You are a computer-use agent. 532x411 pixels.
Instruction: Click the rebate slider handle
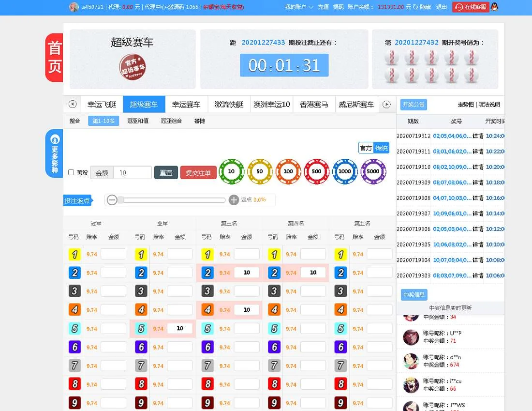click(x=121, y=200)
